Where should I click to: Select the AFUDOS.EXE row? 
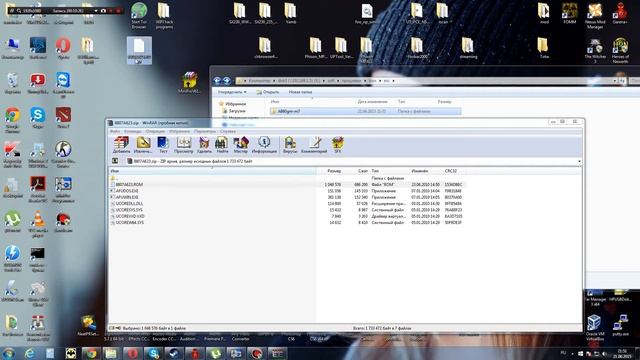(287, 191)
